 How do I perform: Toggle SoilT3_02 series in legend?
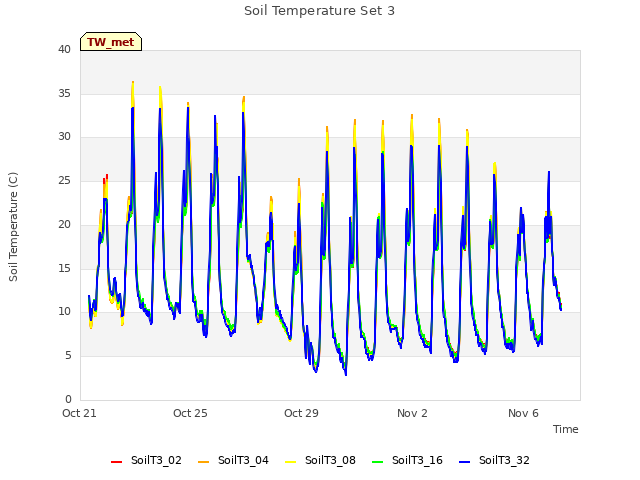(x=146, y=460)
